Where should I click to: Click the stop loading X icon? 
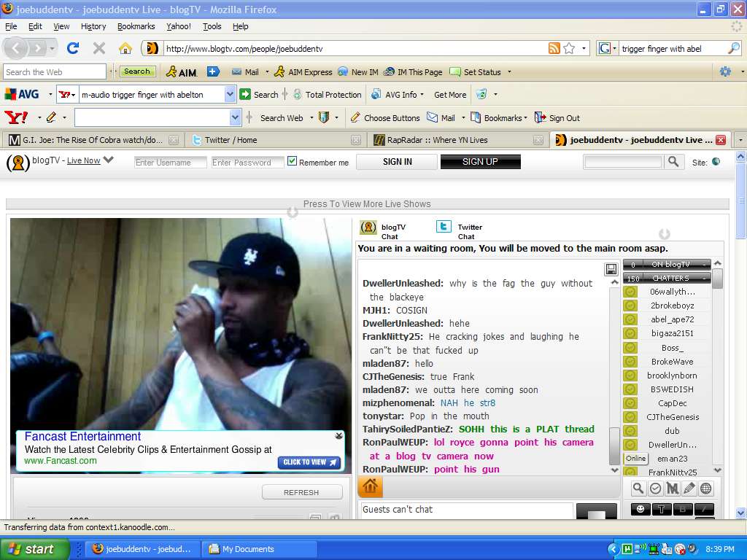tap(99, 48)
